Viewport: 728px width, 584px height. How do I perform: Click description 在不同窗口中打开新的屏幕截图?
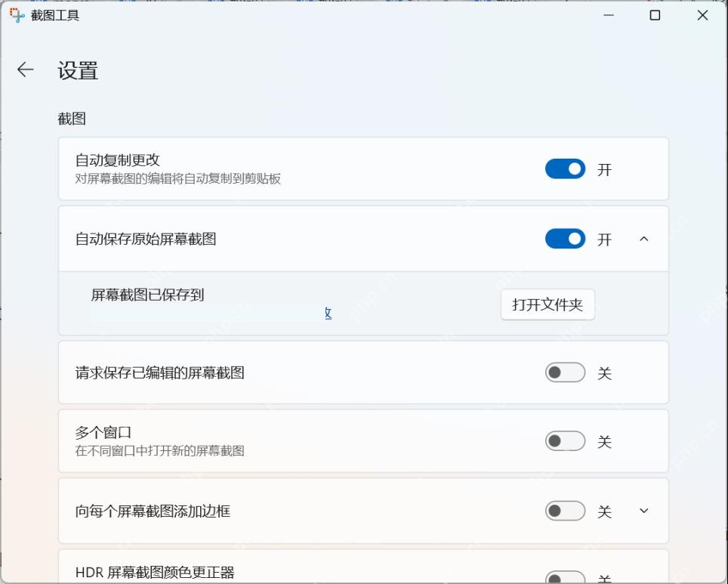point(159,451)
